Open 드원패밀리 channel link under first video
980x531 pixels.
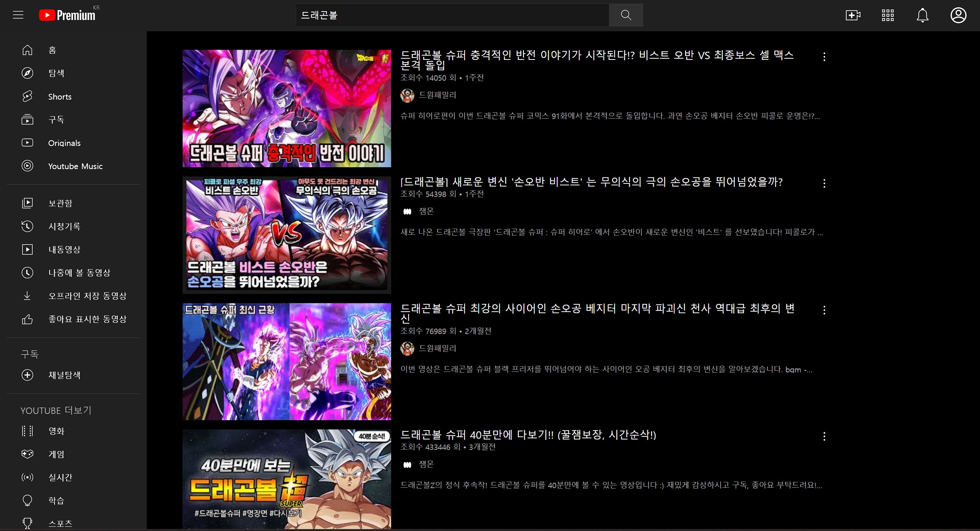click(x=437, y=95)
